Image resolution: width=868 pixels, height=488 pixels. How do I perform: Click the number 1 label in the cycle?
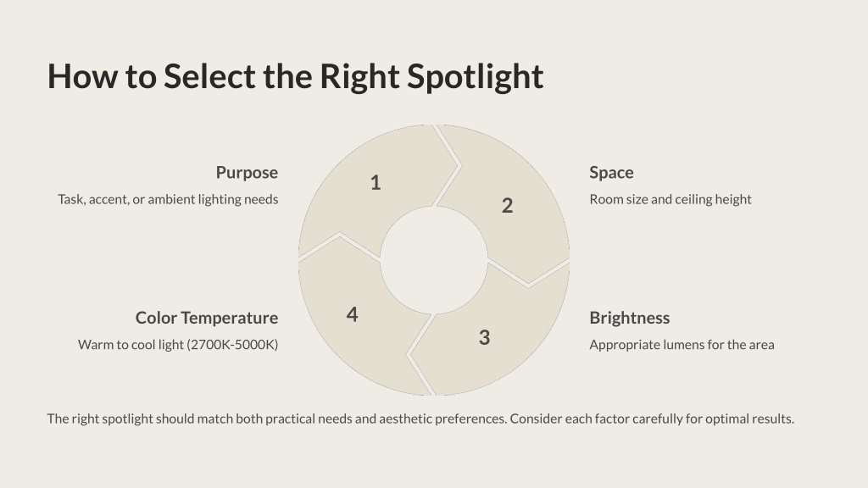[x=376, y=183]
